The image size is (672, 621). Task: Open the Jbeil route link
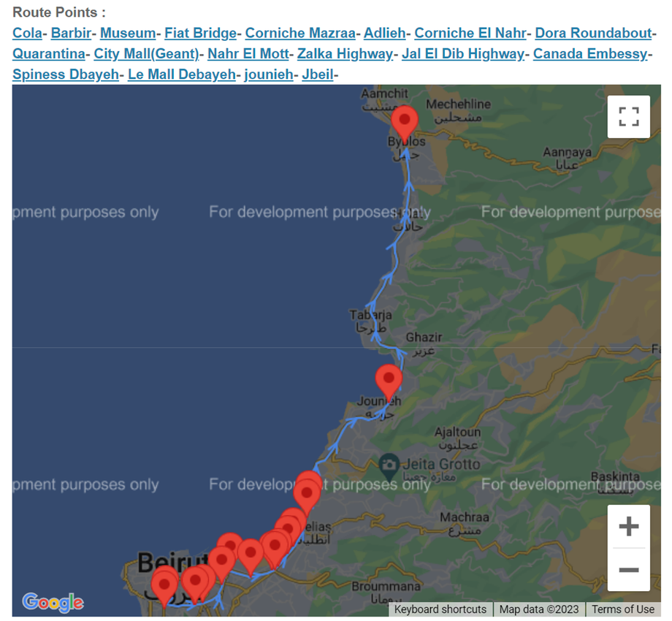(x=318, y=74)
